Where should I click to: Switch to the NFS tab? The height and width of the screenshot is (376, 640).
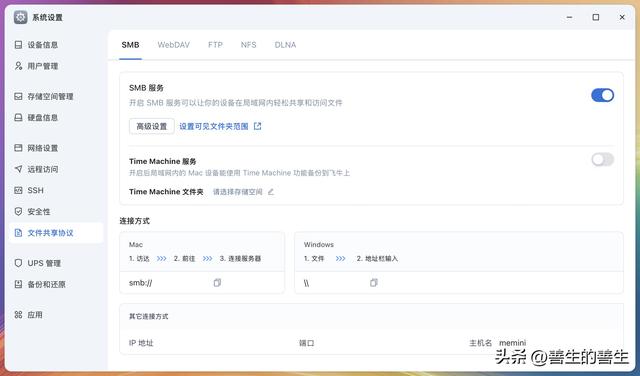[249, 45]
